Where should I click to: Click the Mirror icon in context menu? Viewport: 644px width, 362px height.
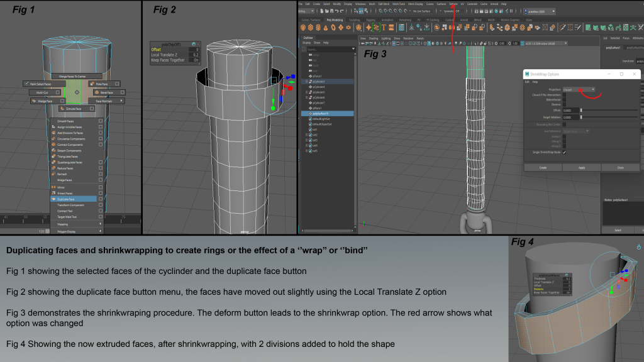tap(53, 187)
